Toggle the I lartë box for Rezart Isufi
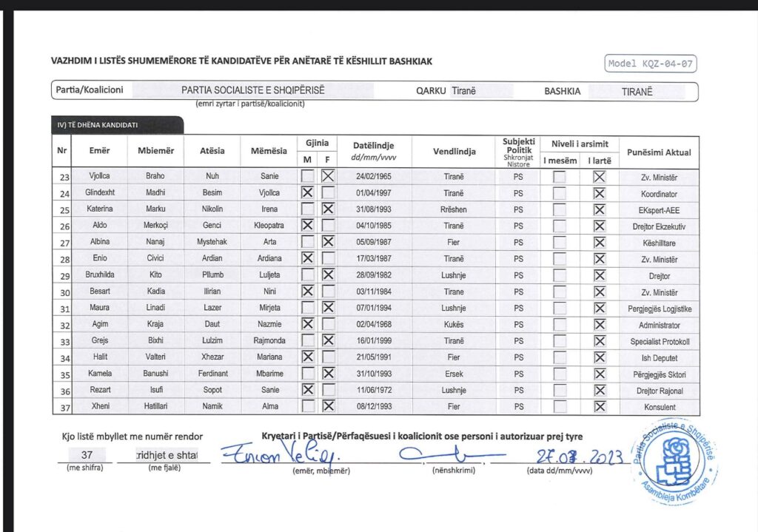 click(600, 391)
